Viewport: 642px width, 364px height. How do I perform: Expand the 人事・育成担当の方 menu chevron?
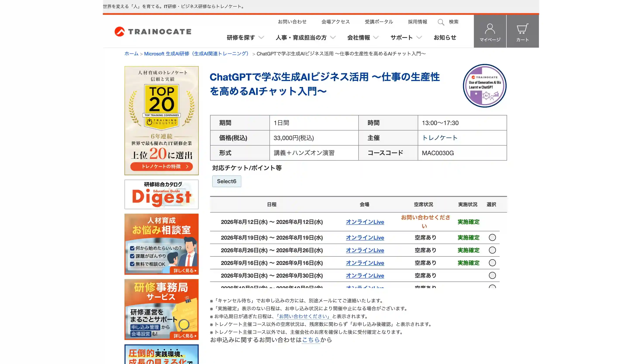click(333, 38)
